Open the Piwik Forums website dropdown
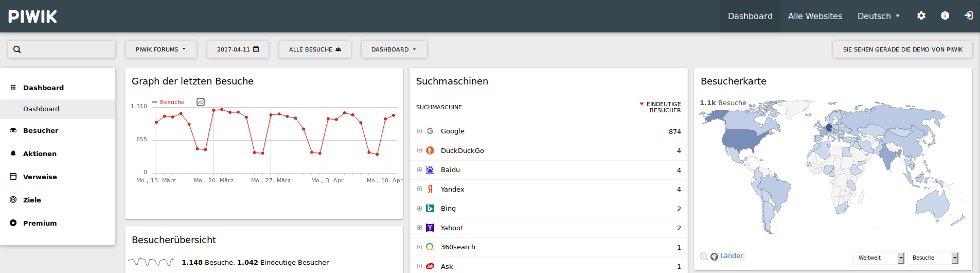 coord(161,49)
